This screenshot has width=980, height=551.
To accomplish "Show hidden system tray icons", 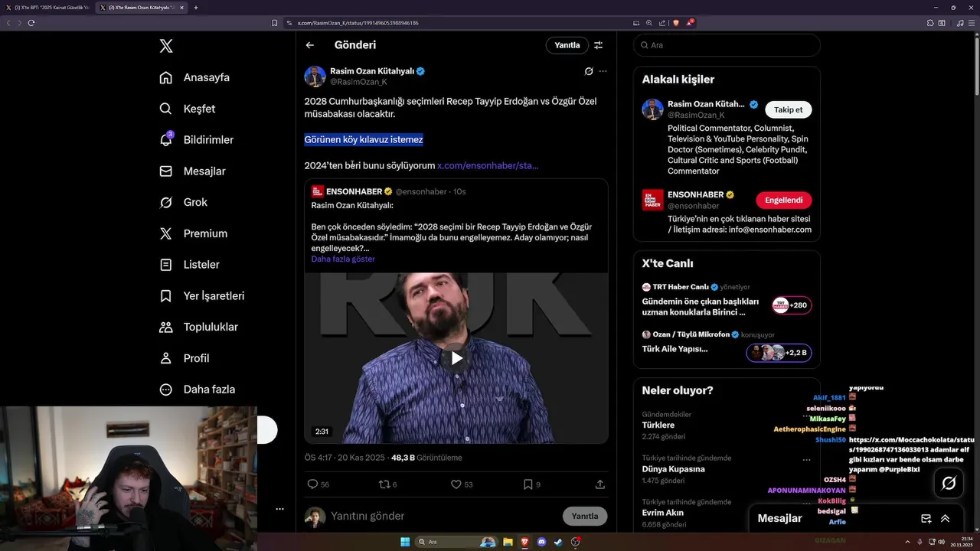I will [907, 542].
